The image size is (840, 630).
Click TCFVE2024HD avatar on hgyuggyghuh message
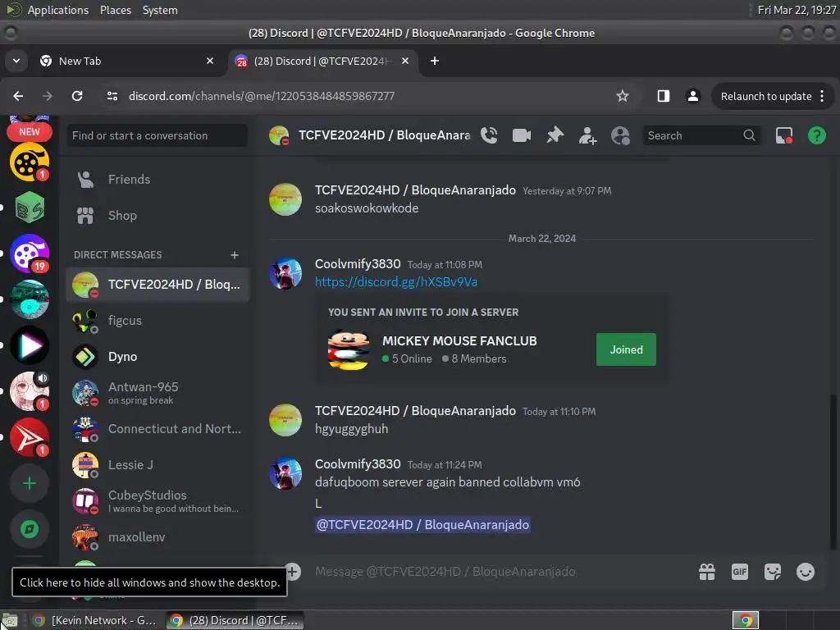tap(285, 420)
